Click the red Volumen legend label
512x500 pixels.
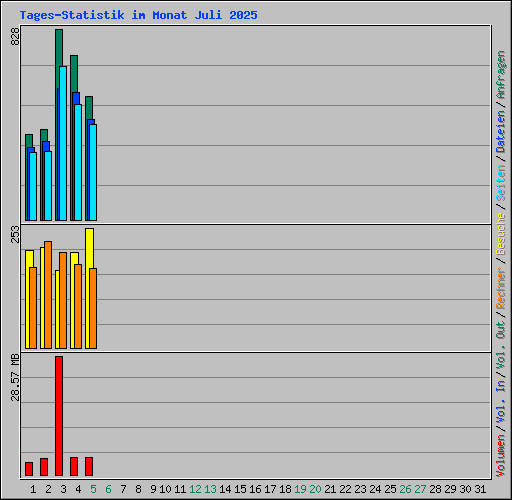click(x=501, y=455)
